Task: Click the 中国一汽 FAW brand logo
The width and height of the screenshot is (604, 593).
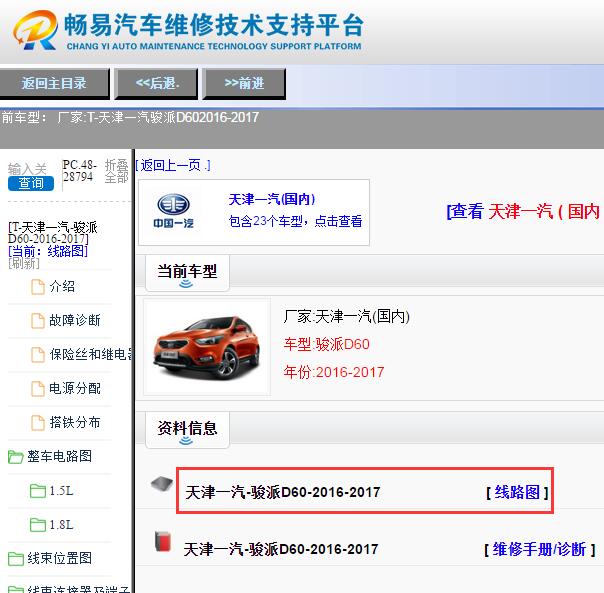Action: [x=173, y=211]
